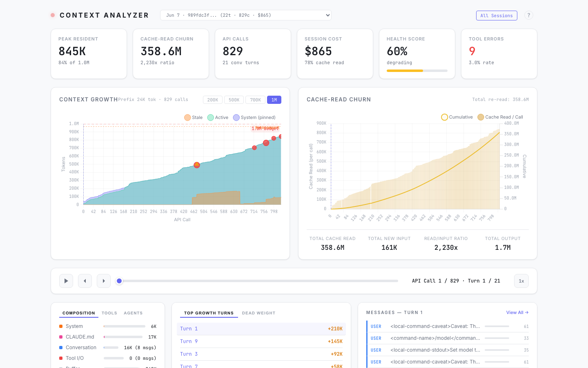This screenshot has width=588, height=368.
Task: Step forward to next API call
Action: (x=104, y=281)
